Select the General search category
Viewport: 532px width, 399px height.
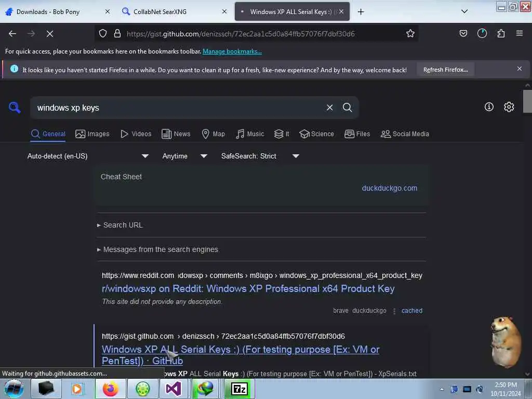coord(48,134)
